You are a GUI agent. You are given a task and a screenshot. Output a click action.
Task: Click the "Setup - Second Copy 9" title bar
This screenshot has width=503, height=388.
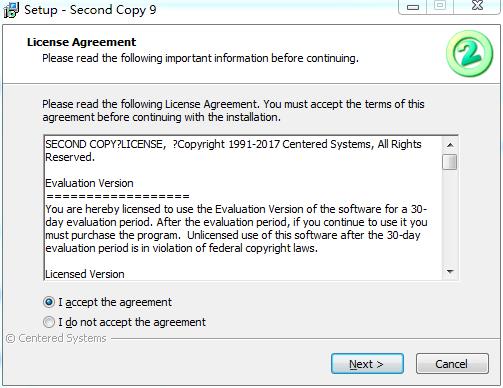click(x=90, y=10)
